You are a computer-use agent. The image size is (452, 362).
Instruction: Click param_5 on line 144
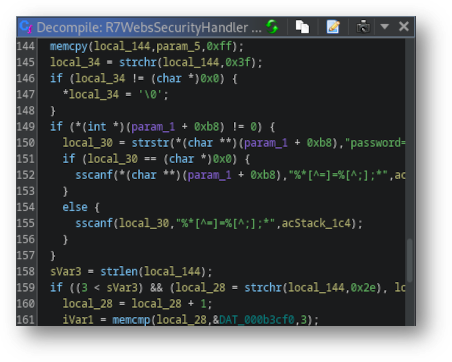coord(178,46)
